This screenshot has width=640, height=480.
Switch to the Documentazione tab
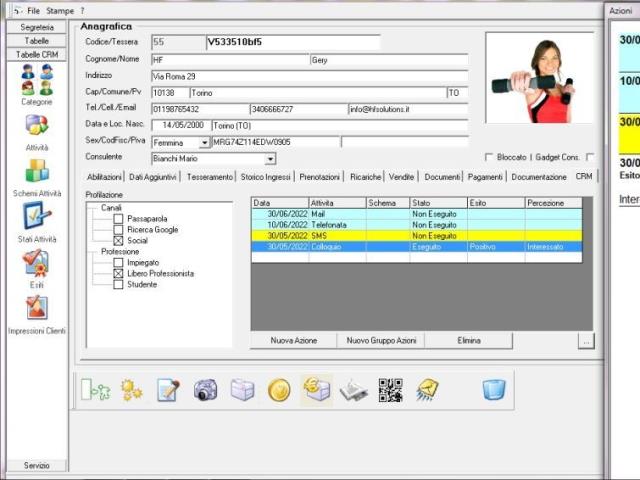point(539,177)
